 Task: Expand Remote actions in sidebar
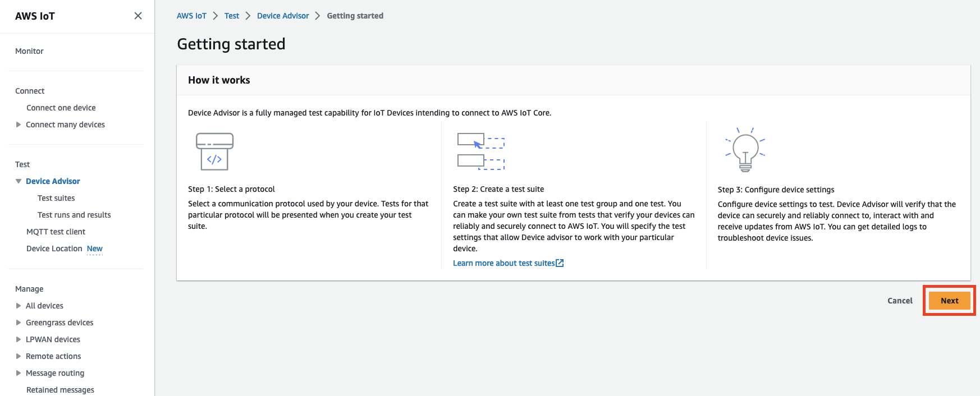(x=19, y=356)
